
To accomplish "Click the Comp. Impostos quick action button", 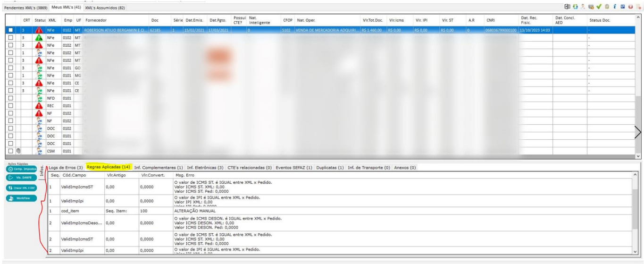I will [x=22, y=169].
